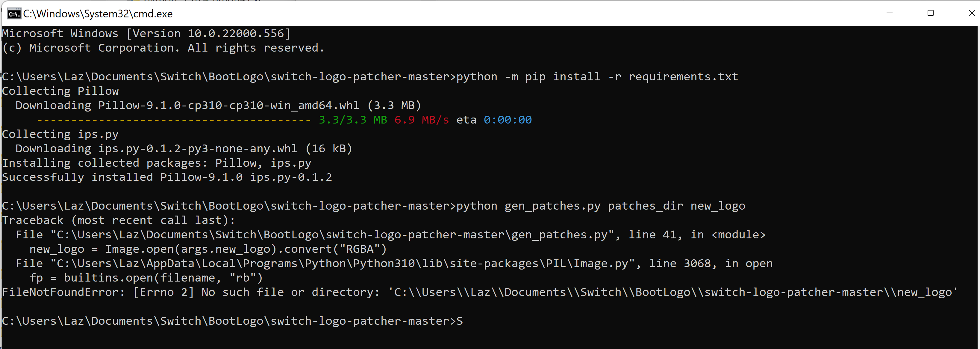Click the PIL\Image.py line 3068 reference
This screenshot has width=980, height=349.
point(394,264)
